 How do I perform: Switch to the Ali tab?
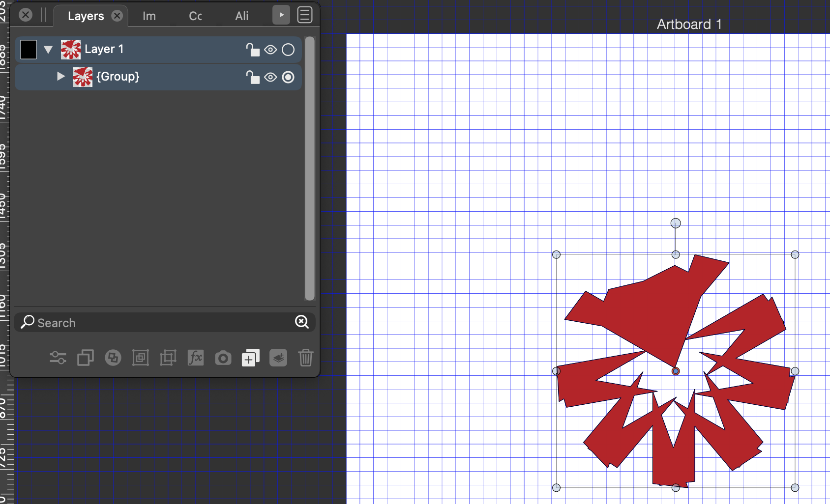click(241, 16)
